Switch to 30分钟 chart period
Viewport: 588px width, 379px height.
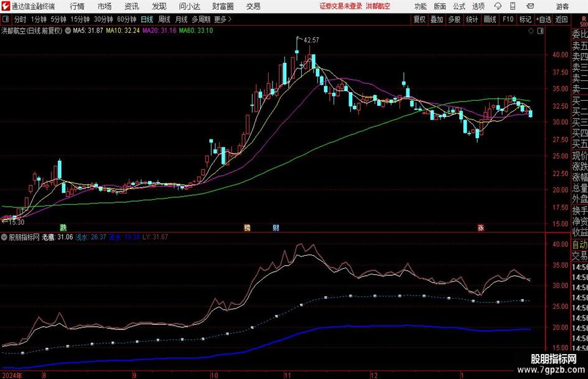103,19
